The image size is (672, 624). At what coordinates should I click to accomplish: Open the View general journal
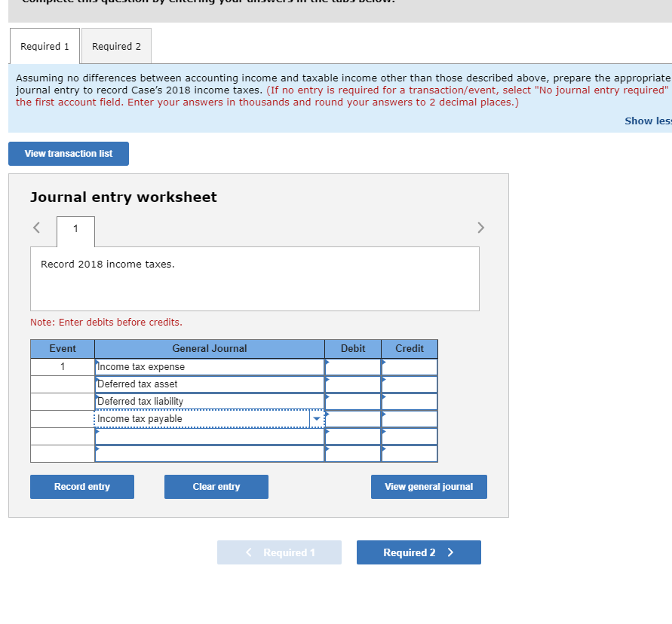pos(428,486)
